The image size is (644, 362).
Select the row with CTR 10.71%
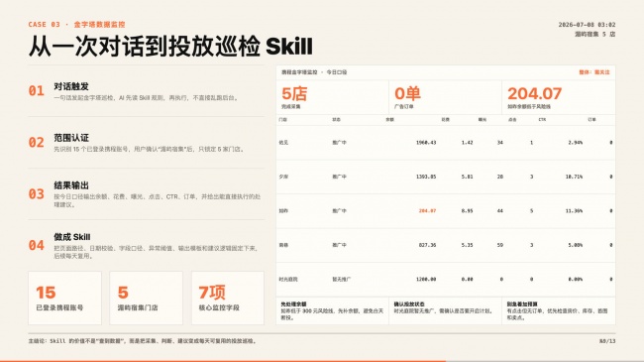tap(446, 177)
